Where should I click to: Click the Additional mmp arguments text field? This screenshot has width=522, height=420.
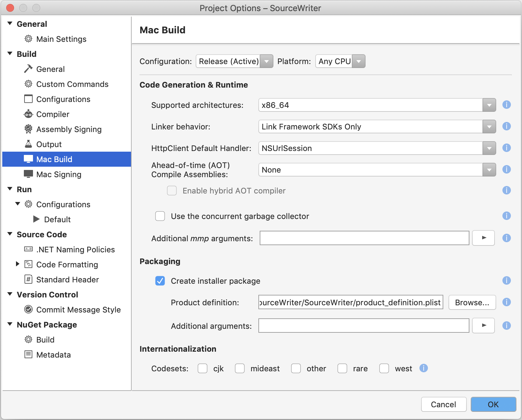click(x=364, y=238)
